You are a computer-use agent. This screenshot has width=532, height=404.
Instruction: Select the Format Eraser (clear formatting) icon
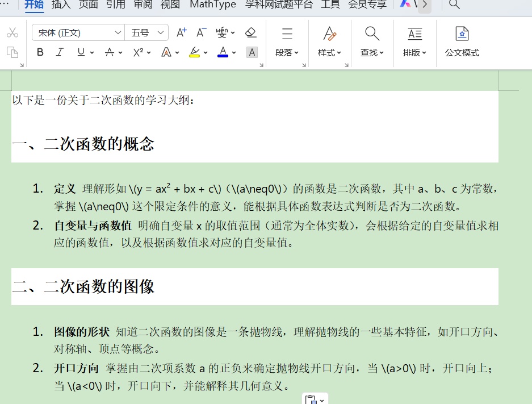point(250,33)
